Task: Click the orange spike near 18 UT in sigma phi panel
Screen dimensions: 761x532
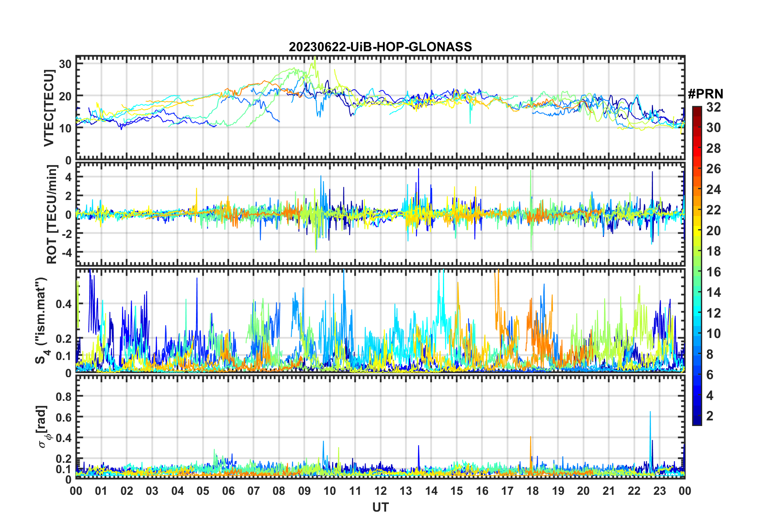Action: click(x=531, y=438)
